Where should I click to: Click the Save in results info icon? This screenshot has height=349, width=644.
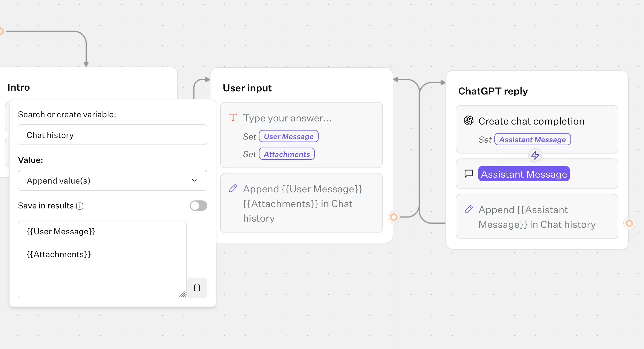click(x=80, y=206)
